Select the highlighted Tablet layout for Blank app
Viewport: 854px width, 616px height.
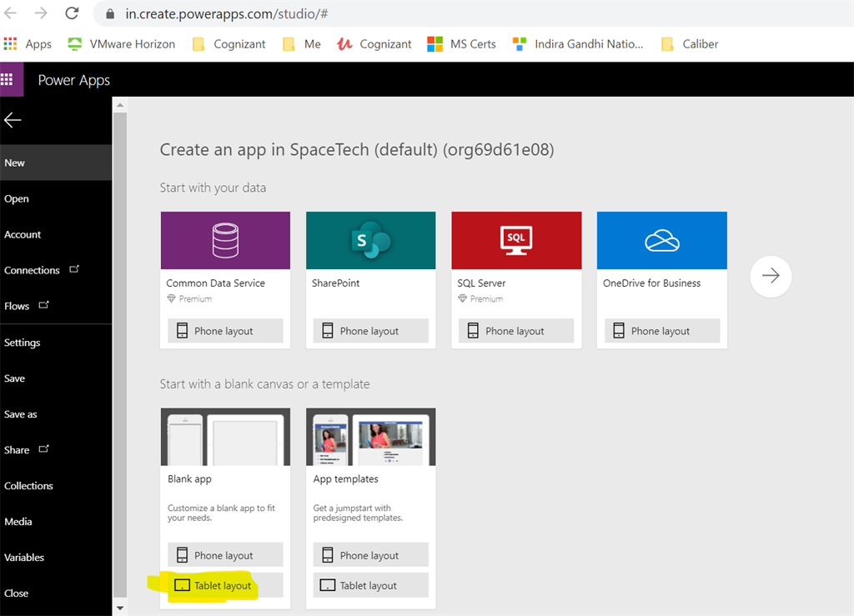[x=224, y=584]
